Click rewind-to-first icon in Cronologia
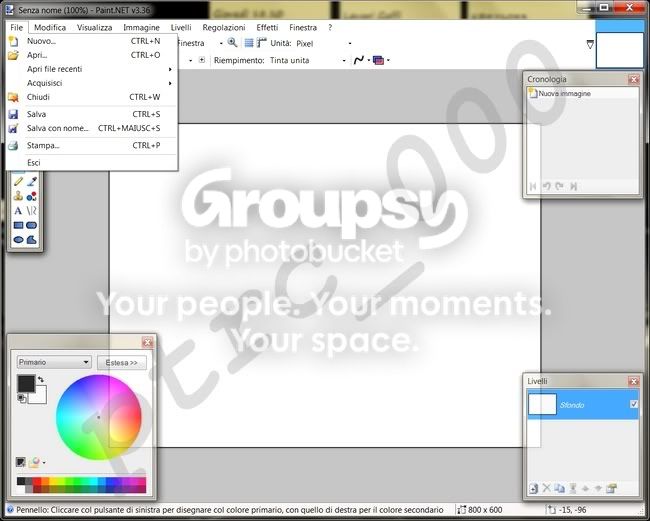The width and height of the screenshot is (650, 521). click(533, 187)
